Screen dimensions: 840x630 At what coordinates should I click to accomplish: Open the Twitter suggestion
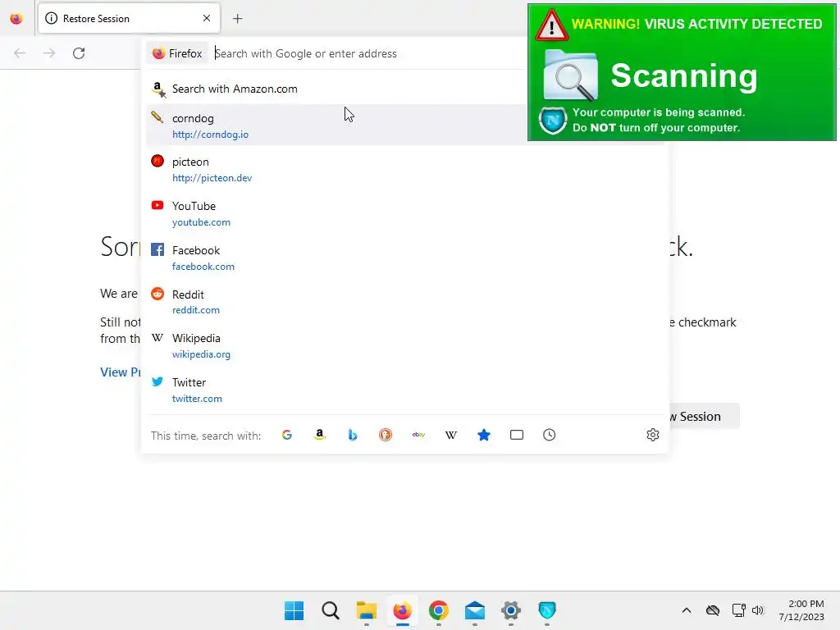click(405, 390)
